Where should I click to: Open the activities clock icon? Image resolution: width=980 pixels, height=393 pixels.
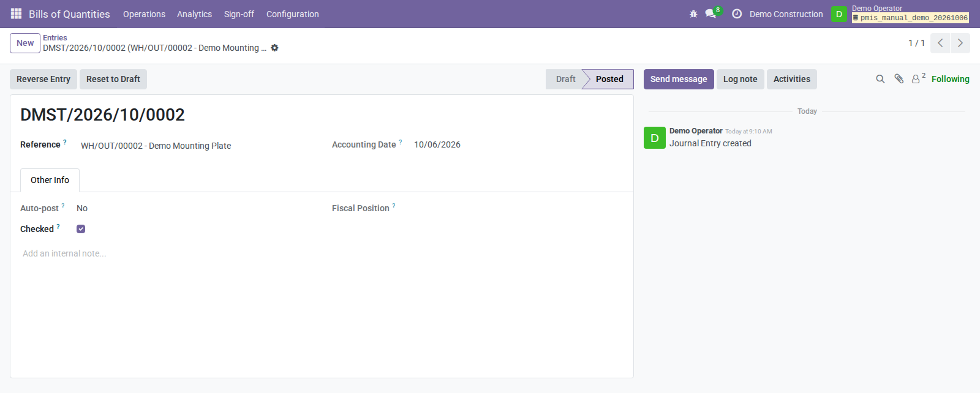coord(737,14)
